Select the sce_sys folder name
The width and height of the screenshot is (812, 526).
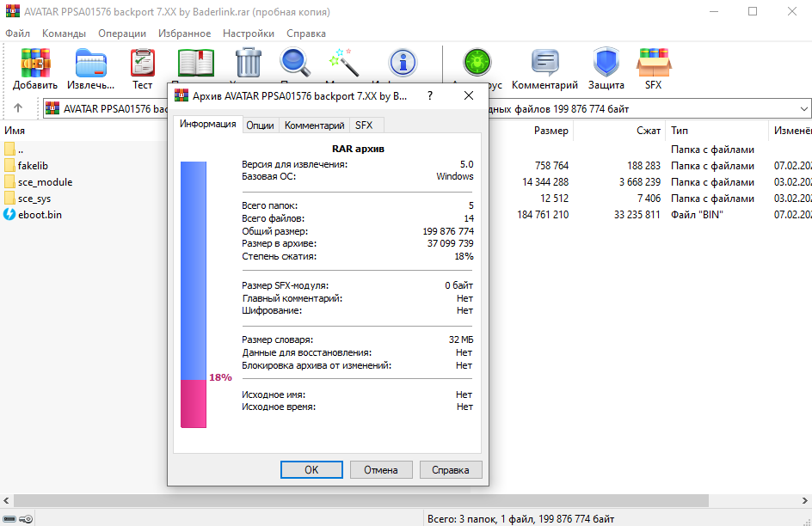click(34, 199)
